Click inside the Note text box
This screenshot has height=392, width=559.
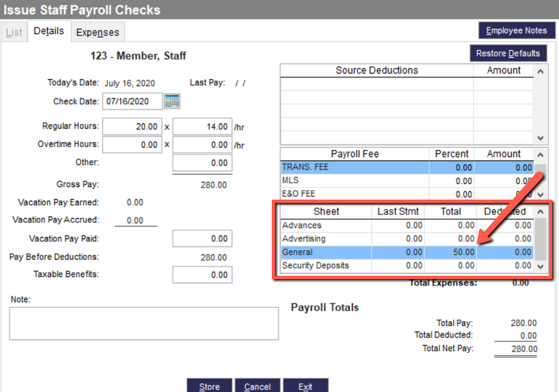[143, 323]
